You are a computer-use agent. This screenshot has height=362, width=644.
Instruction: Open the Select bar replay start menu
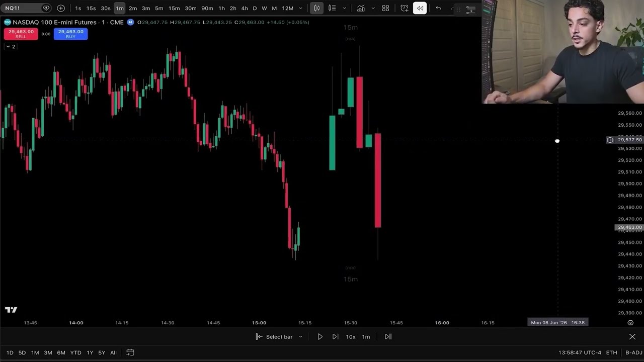279,337
